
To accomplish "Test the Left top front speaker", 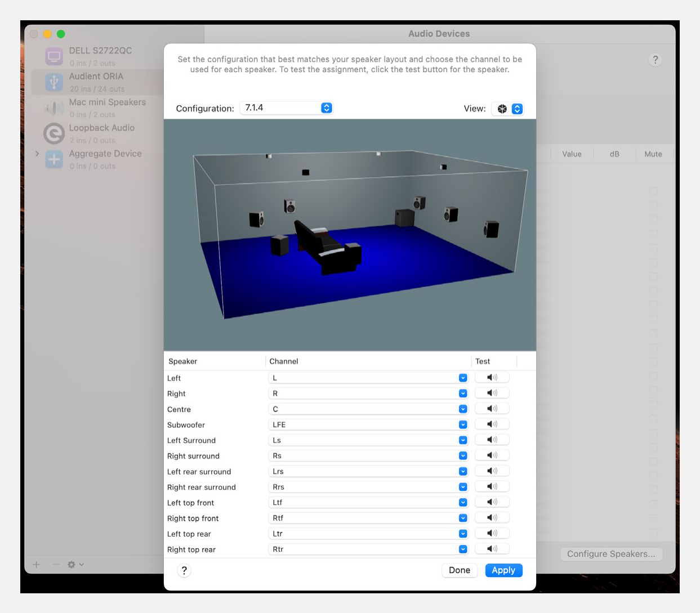I will pyautogui.click(x=492, y=502).
